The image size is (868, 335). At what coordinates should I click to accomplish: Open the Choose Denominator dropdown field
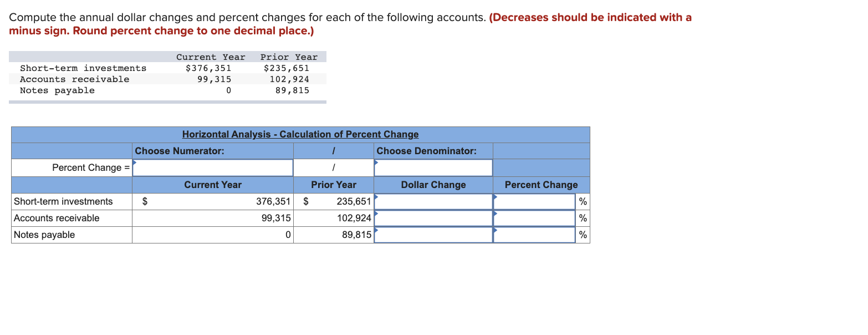[x=434, y=167]
